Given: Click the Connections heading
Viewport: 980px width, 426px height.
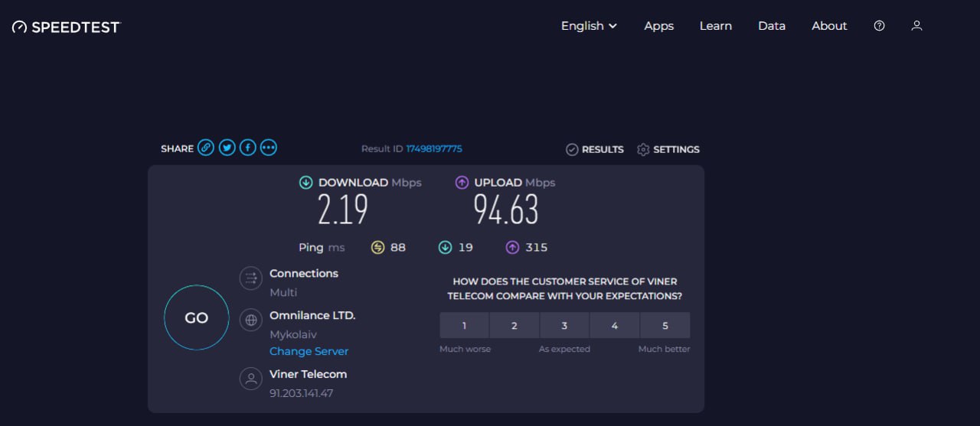Looking at the screenshot, I should coord(304,273).
